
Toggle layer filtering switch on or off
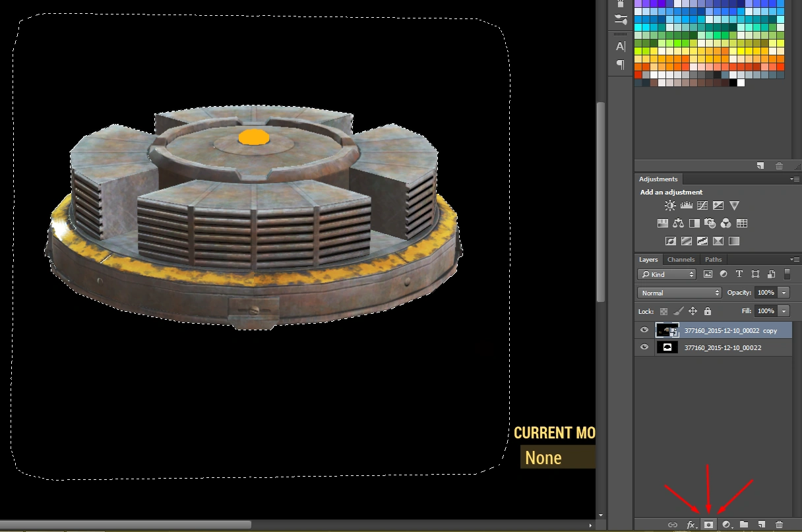coord(787,274)
